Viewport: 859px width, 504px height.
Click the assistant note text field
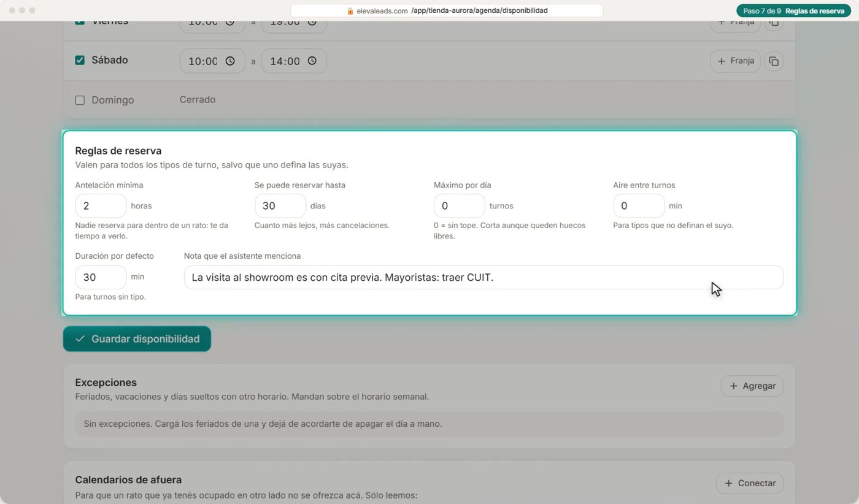click(483, 277)
